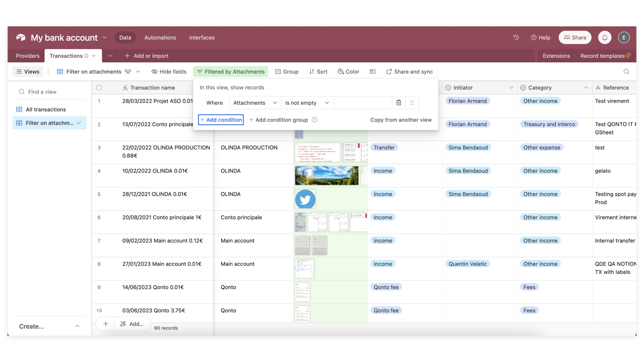Image resolution: width=644 pixels, height=362 pixels.
Task: Toggle the master checkbox in header row
Action: pyautogui.click(x=99, y=87)
